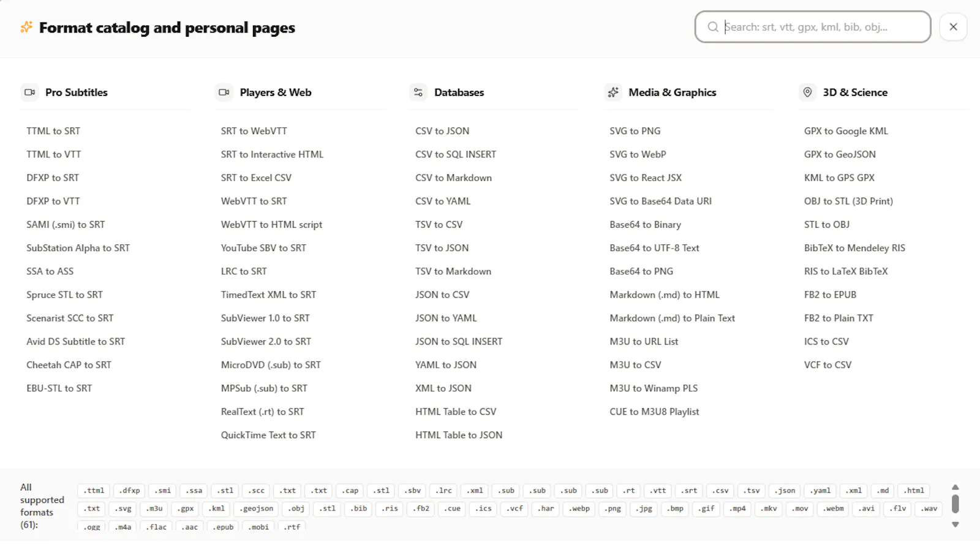Viewport: 980px width, 560px height.
Task: Click the Media & Graphics sparkle icon
Action: click(x=612, y=92)
